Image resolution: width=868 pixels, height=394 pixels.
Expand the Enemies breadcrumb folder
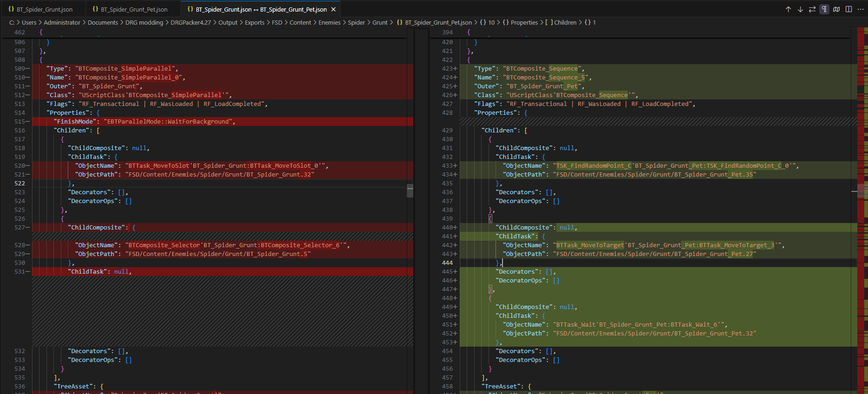point(329,22)
